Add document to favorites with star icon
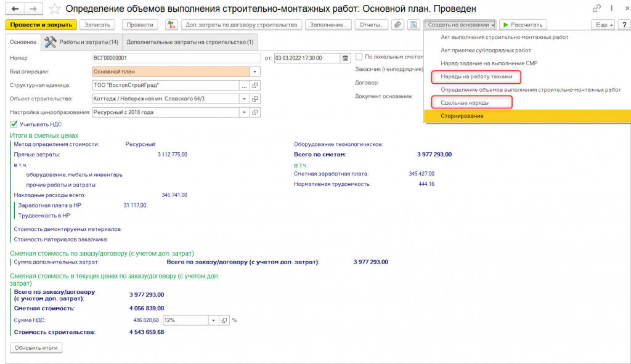The height and width of the screenshot is (364, 631). pos(55,9)
